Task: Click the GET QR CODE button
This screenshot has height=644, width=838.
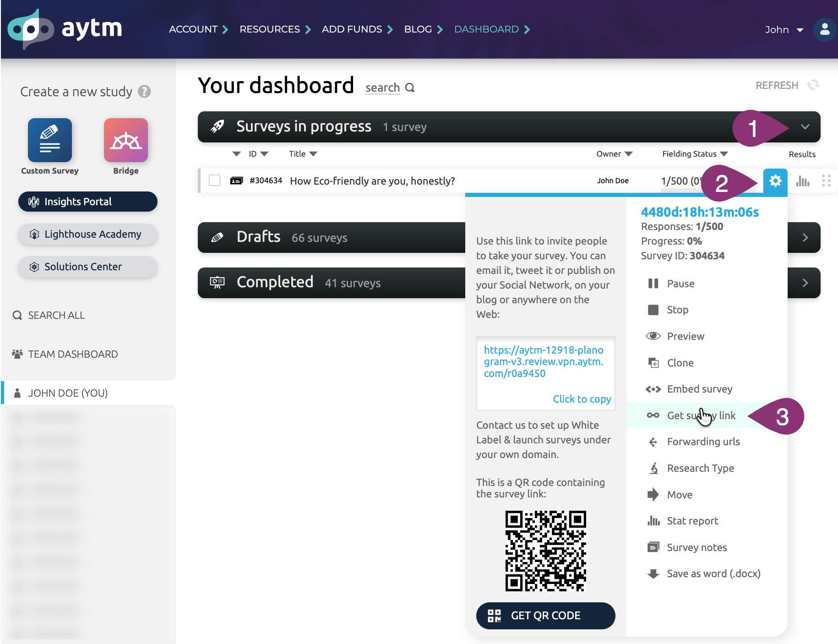Action: click(546, 616)
